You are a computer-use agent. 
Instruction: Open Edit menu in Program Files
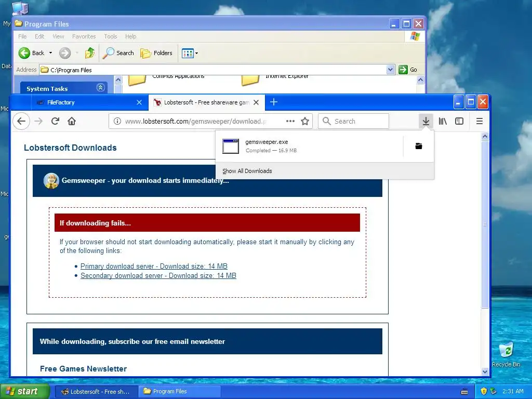tap(39, 36)
